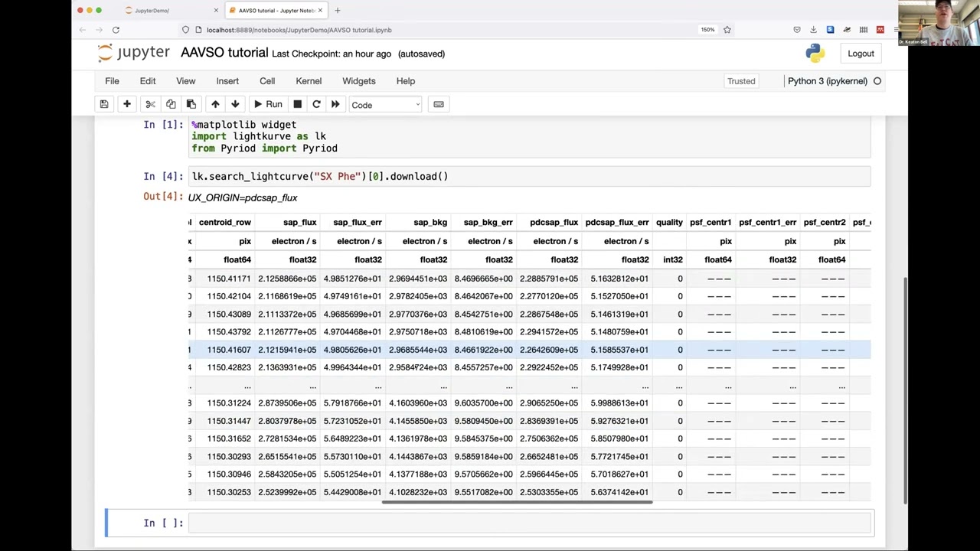Move selected cell up
The image size is (980, 551).
point(215,104)
